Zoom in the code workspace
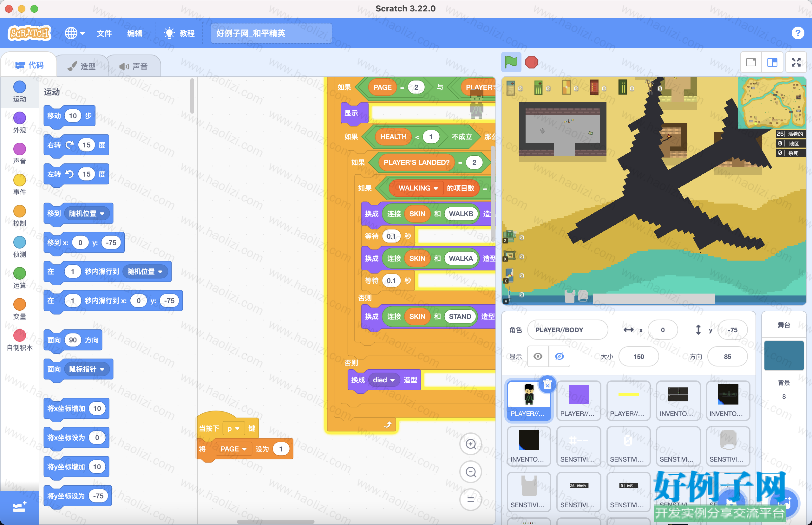Screen dimensions: 812x525 [471, 444]
